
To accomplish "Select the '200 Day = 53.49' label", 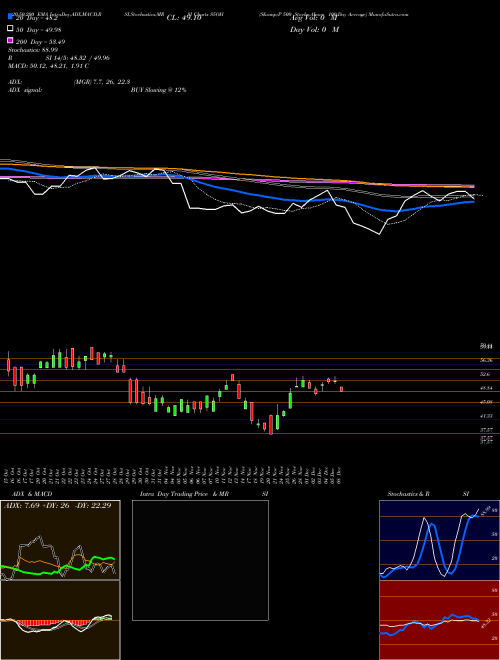I will point(40,42).
